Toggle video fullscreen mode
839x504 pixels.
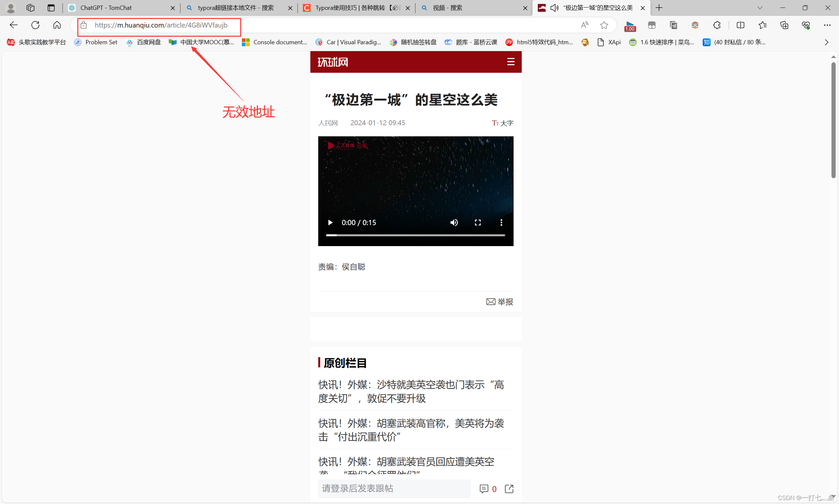[478, 223]
